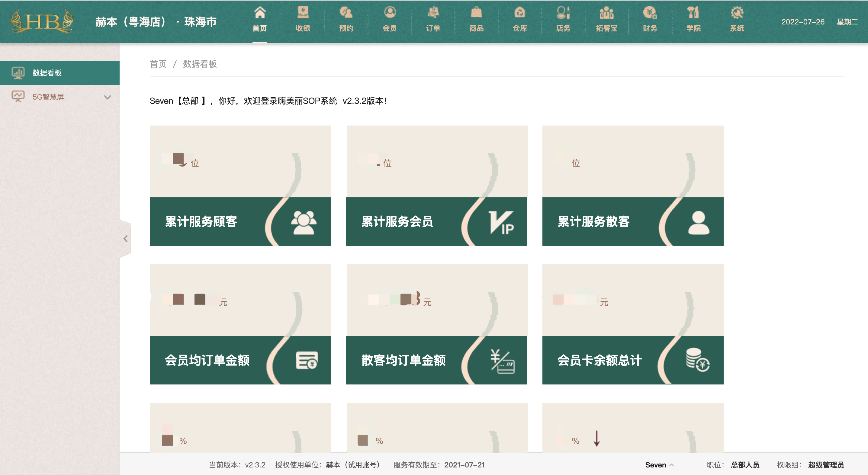Click the 数据看板 breadcrumb text
Screen dimensions: 868x475
[x=200, y=64]
